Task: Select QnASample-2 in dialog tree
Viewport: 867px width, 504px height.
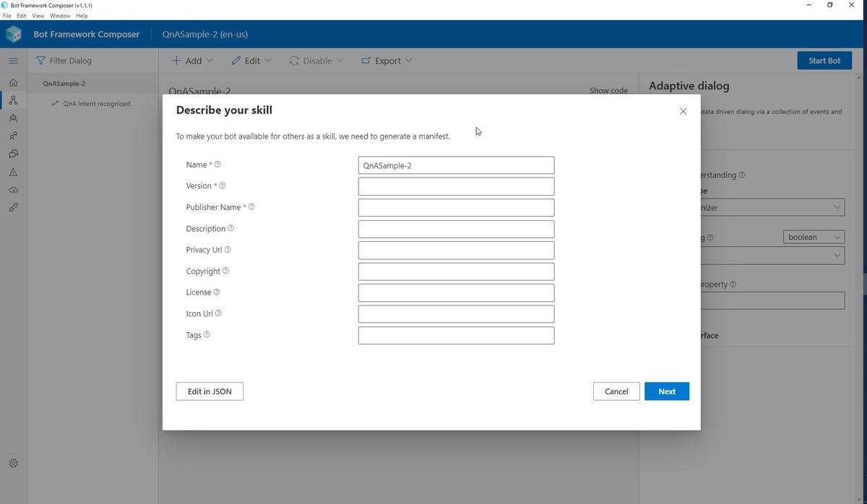Action: click(x=92, y=84)
